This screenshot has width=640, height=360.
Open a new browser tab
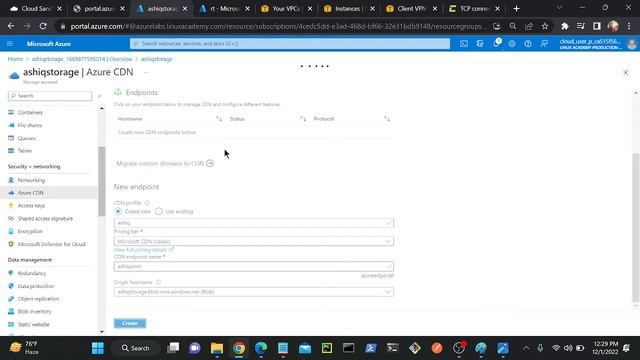point(516,9)
